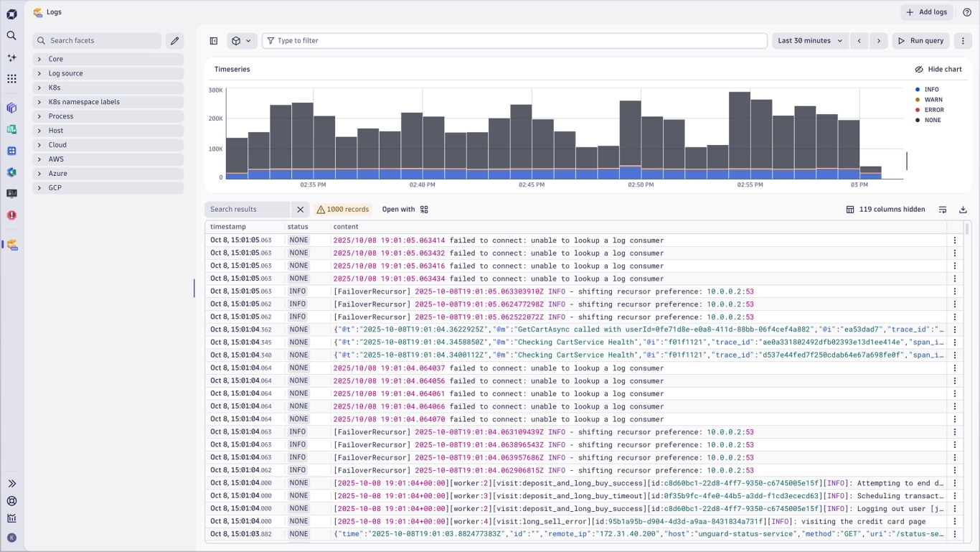Viewport: 980px width, 552px height.
Task: Toggle the facets sidebar panel icon
Action: click(x=214, y=41)
